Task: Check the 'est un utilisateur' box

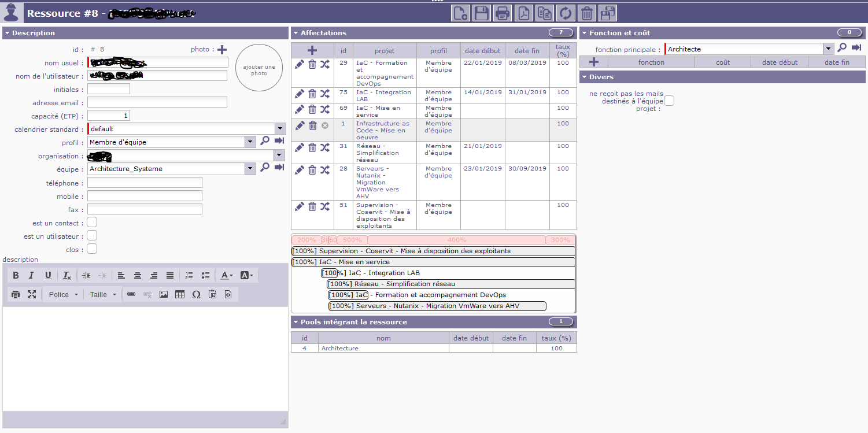Action: [92, 236]
